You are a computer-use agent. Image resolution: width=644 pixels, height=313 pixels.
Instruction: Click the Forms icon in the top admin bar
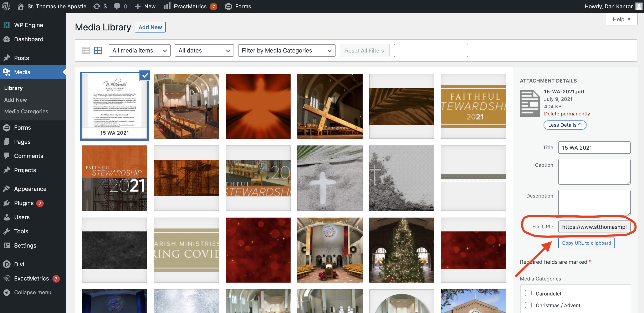(x=228, y=6)
